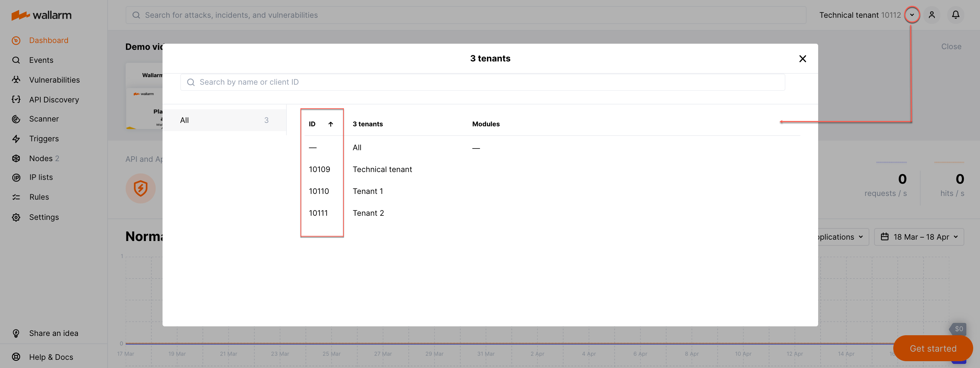Open the Settings section
The image size is (980, 368).
[x=44, y=217]
